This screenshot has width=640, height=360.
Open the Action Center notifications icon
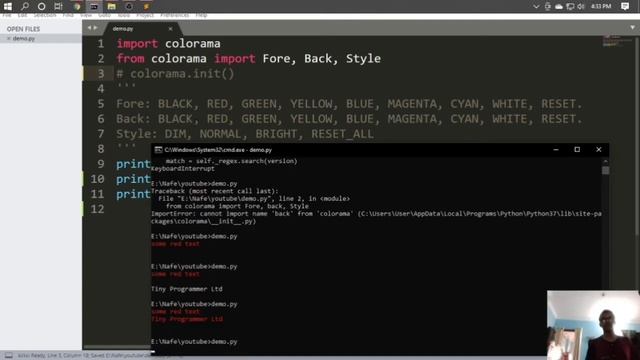point(625,6)
